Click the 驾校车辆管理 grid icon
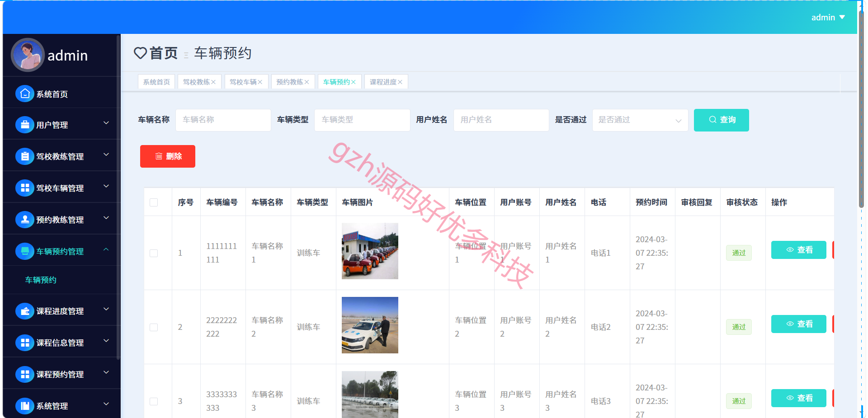 pyautogui.click(x=25, y=188)
